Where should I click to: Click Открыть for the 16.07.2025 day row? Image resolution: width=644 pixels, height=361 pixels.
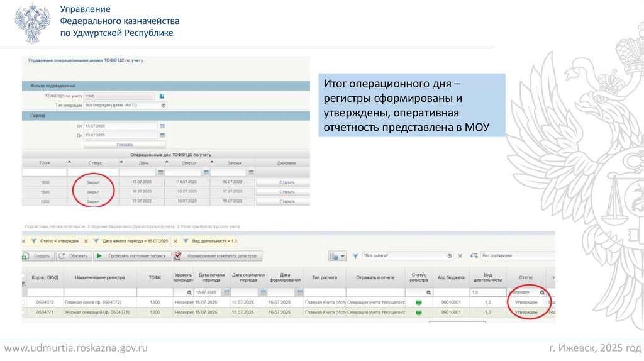pos(283,192)
